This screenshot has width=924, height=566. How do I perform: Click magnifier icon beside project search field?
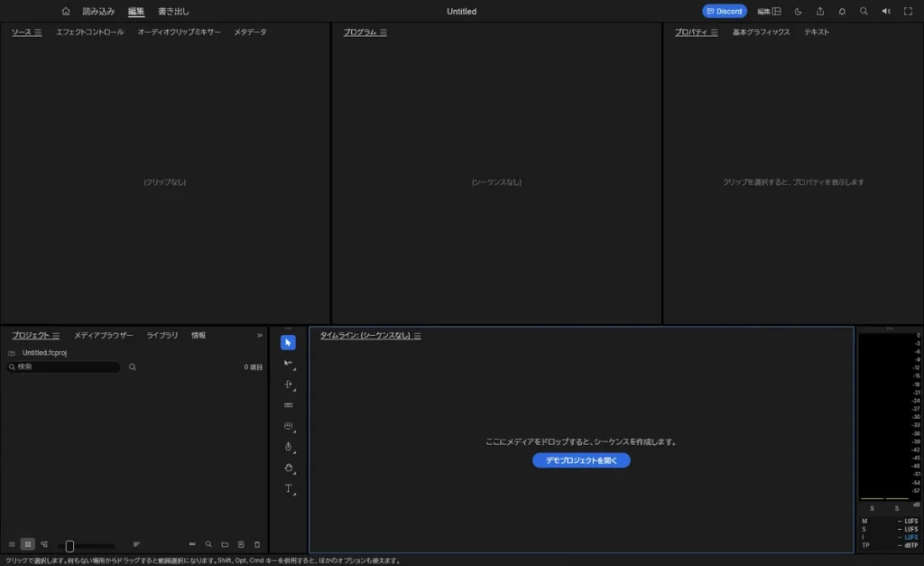(x=133, y=367)
